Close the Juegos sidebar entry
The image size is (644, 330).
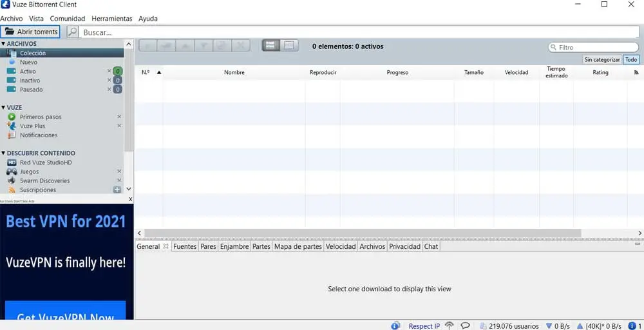[119, 171]
